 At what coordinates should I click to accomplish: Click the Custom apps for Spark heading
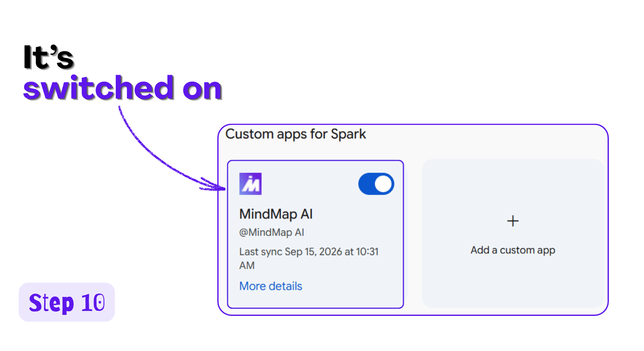click(296, 134)
